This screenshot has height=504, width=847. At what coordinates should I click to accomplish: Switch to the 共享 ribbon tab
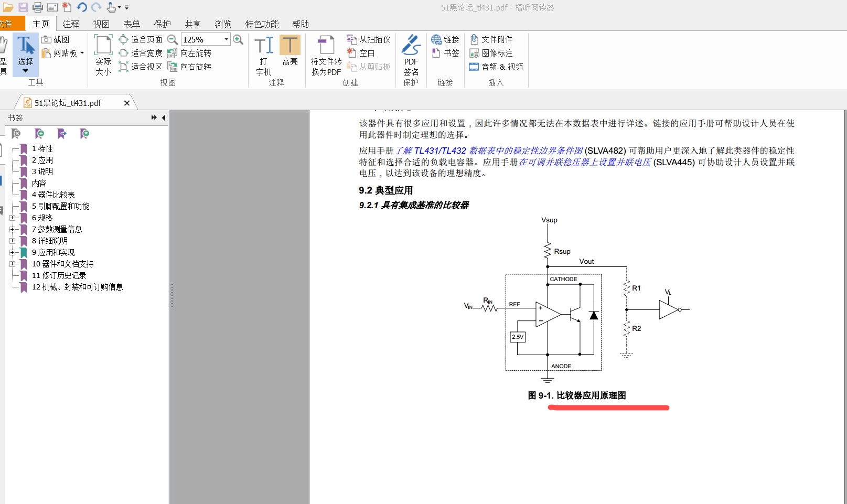[192, 24]
